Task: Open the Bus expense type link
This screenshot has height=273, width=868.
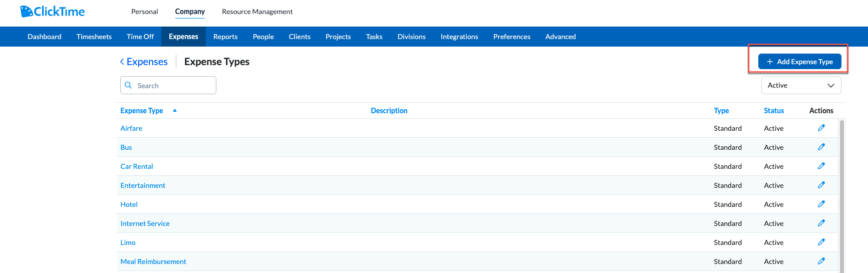Action: point(126,147)
